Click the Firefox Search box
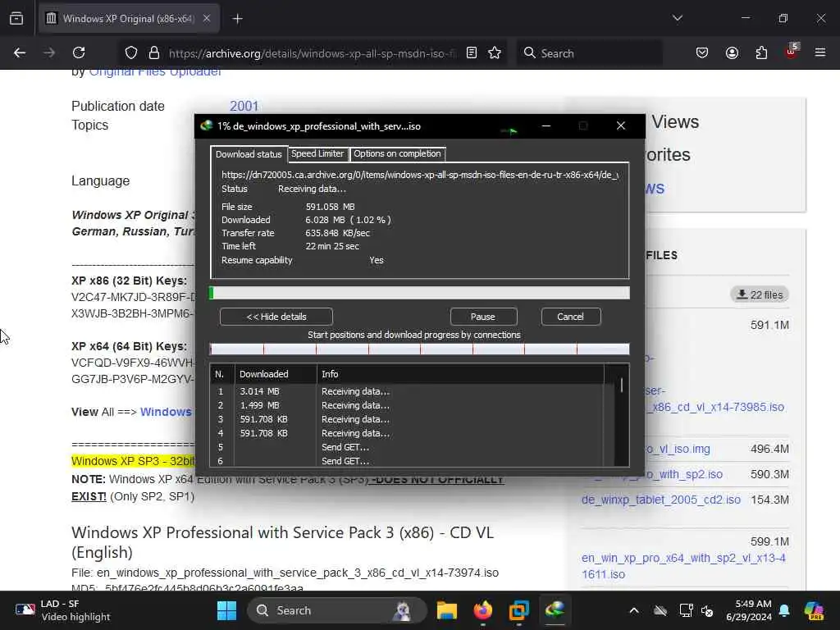Image resolution: width=840 pixels, height=630 pixels. click(x=589, y=53)
